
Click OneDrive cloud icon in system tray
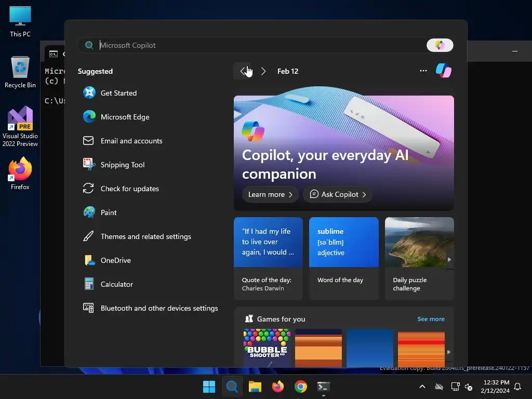[439, 387]
